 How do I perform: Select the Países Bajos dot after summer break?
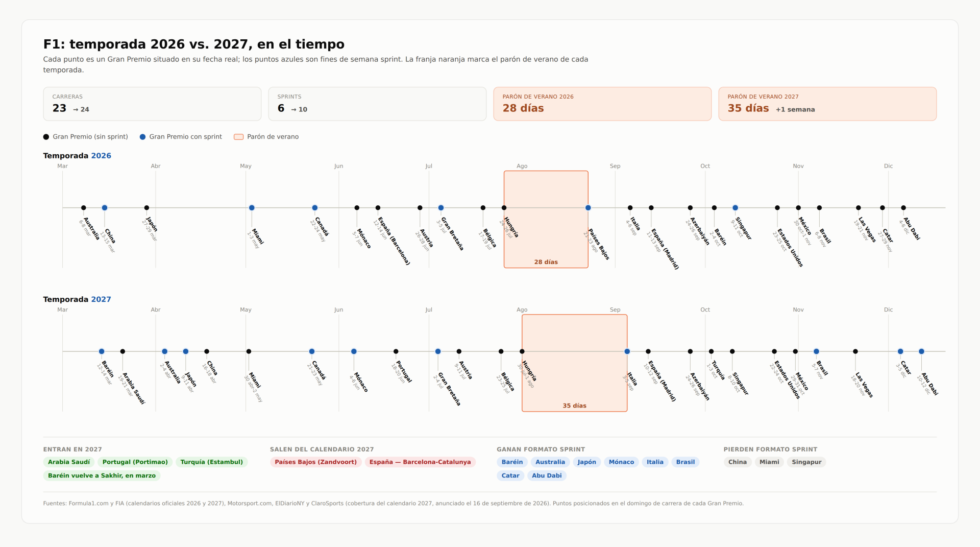[588, 208]
